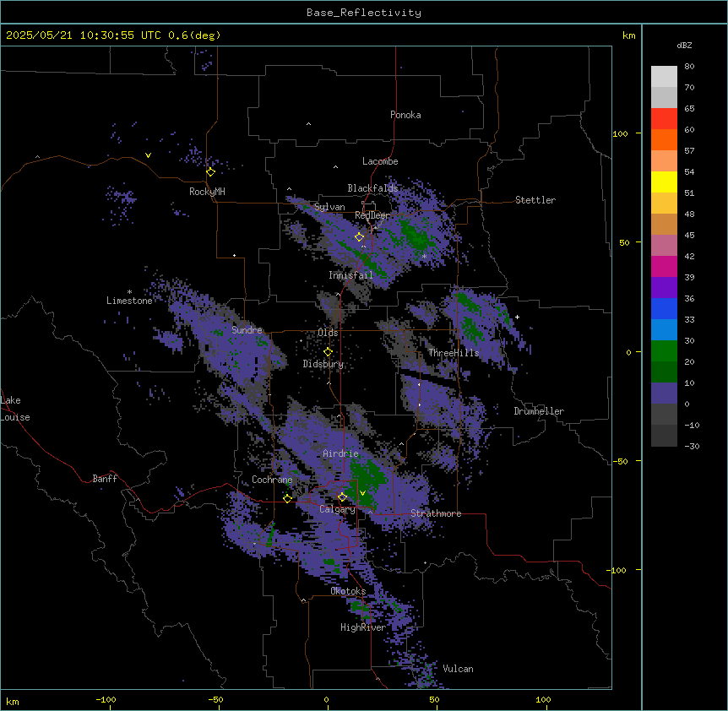Click the Banff label

click(105, 479)
